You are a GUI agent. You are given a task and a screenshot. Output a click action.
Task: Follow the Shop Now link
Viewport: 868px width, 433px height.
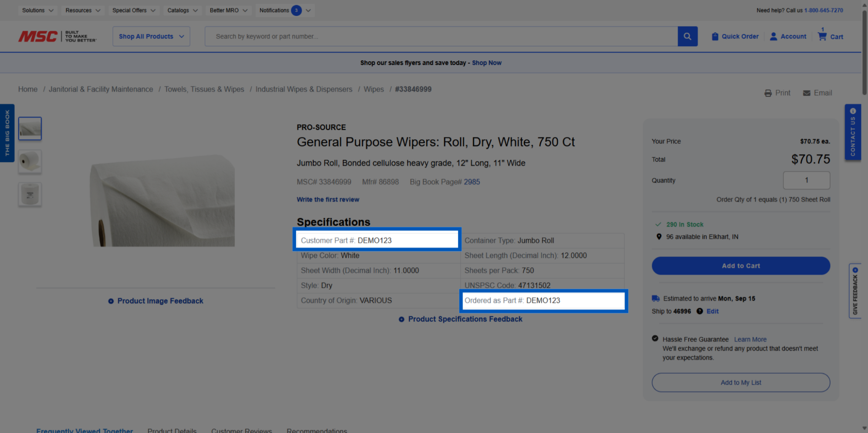tap(487, 63)
